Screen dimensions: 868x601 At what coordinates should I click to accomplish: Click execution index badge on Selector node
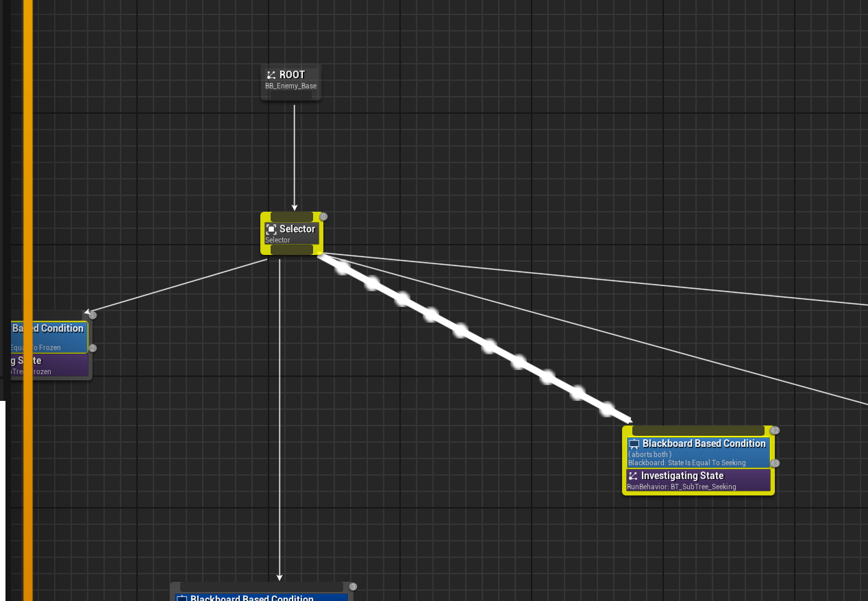[323, 217]
